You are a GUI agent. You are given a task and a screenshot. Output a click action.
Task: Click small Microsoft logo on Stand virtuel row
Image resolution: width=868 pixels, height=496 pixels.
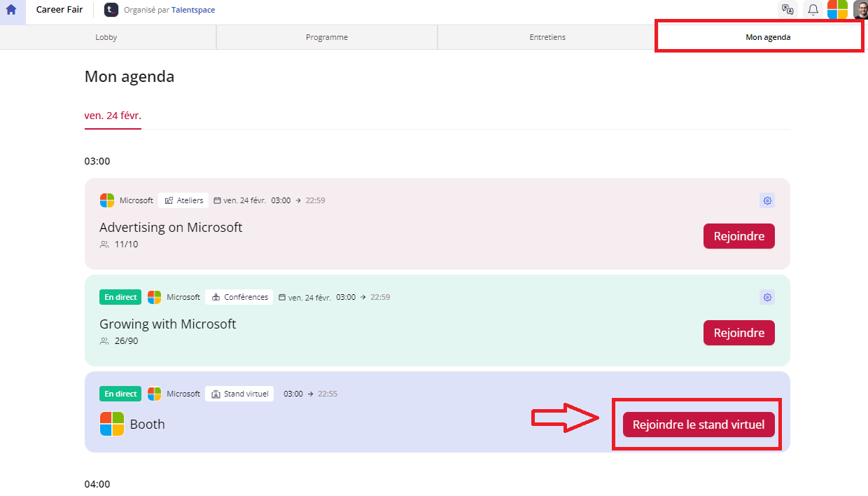(x=154, y=394)
